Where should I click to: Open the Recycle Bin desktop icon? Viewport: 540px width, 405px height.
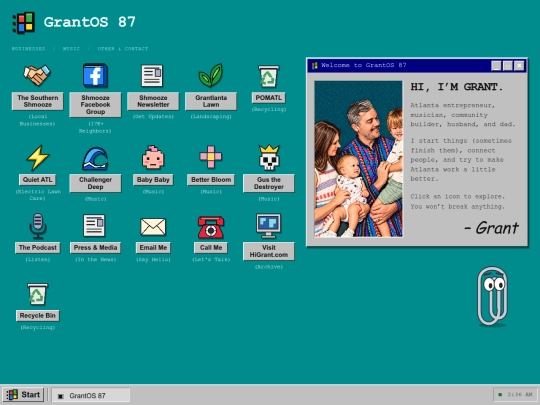pyautogui.click(x=37, y=294)
